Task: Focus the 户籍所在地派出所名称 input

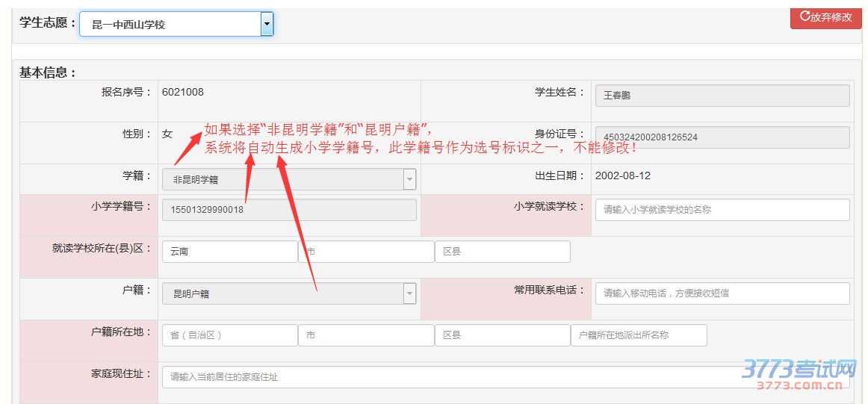Action: (x=639, y=335)
